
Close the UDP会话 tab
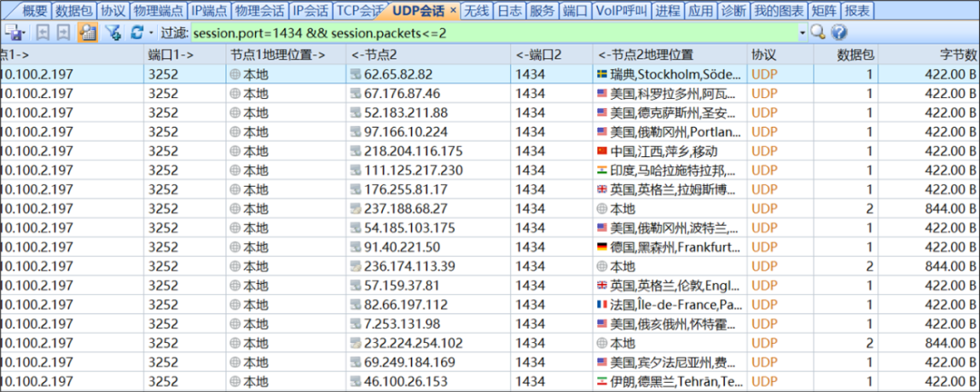coord(454,10)
